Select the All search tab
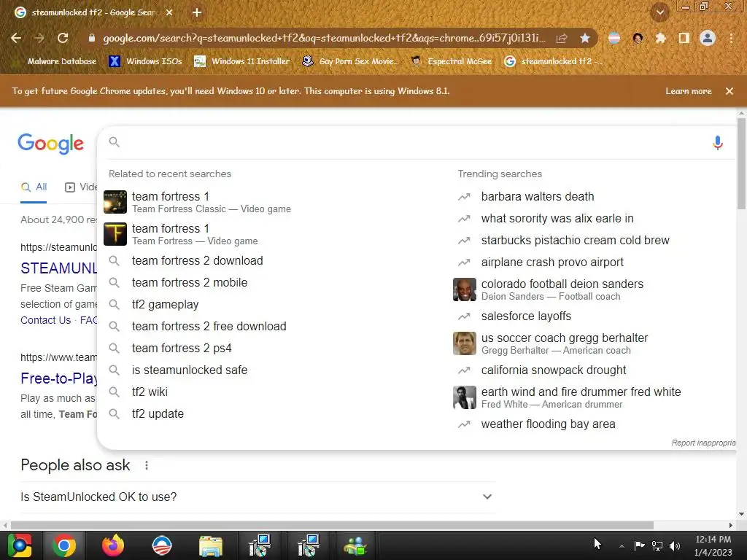 click(x=34, y=187)
